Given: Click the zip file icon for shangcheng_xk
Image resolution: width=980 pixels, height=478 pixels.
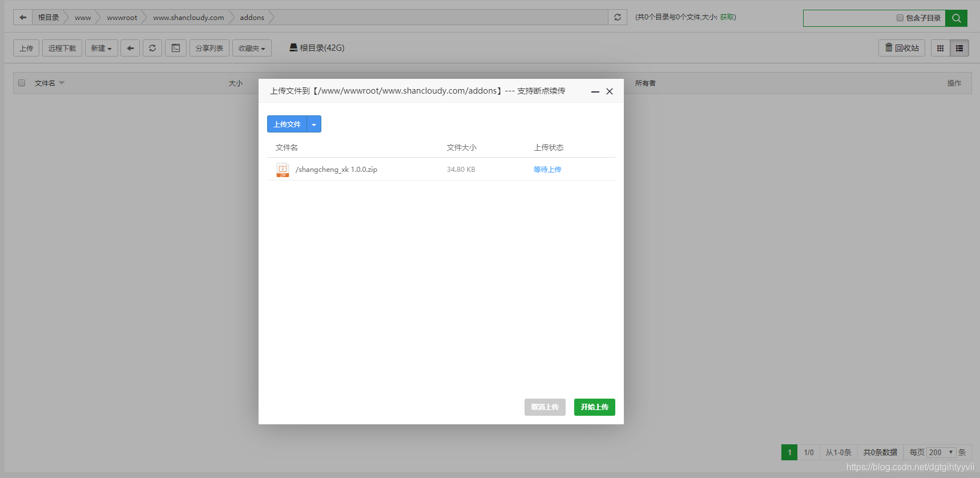Looking at the screenshot, I should pyautogui.click(x=283, y=170).
